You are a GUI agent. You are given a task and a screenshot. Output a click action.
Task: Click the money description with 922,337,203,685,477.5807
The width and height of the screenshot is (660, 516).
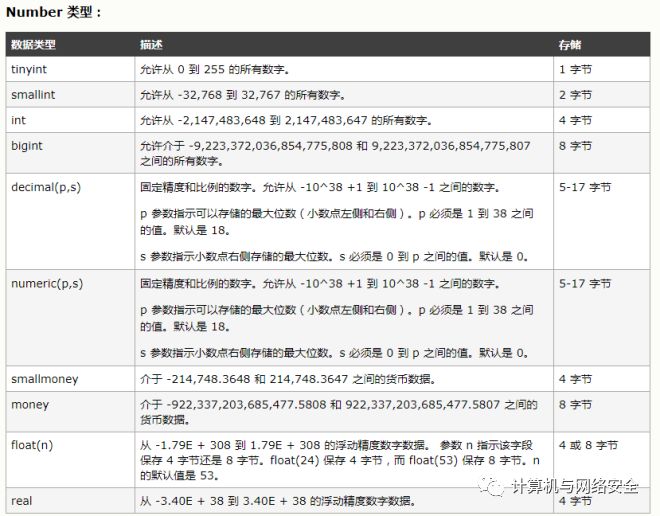(x=339, y=412)
